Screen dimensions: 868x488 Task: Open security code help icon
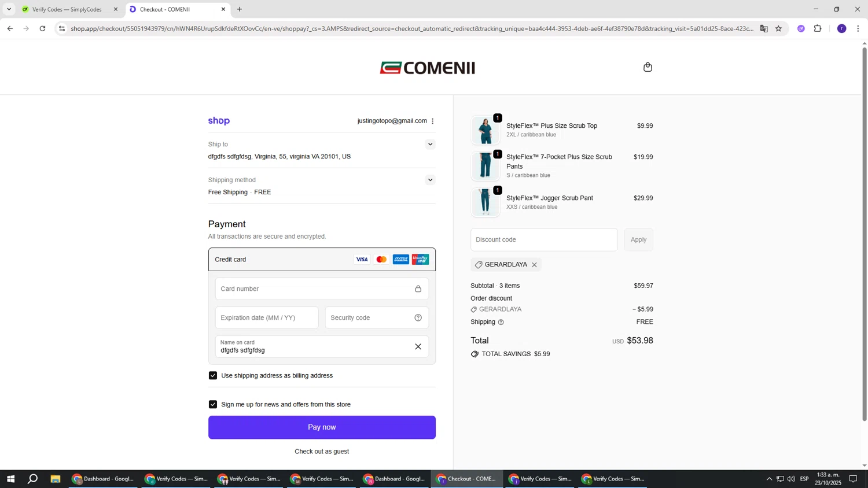click(x=418, y=317)
